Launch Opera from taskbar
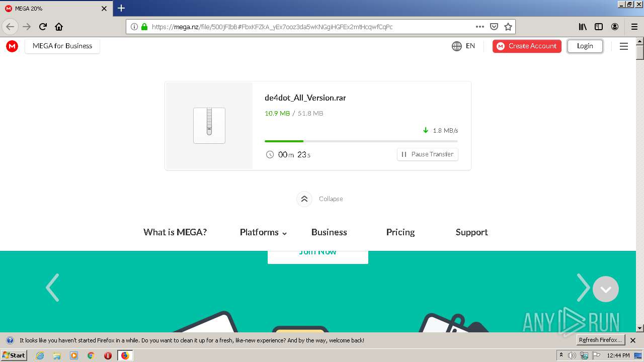The image size is (644, 362). tap(108, 355)
